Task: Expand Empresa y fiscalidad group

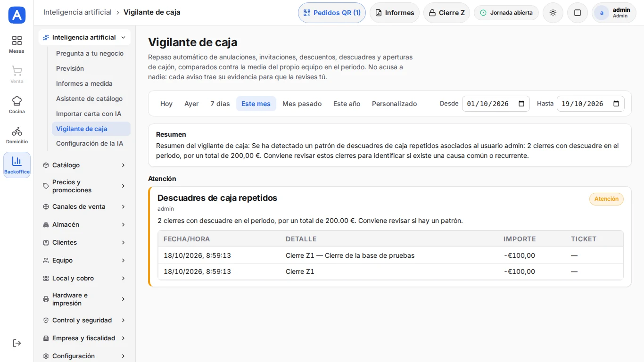Action: click(x=84, y=338)
